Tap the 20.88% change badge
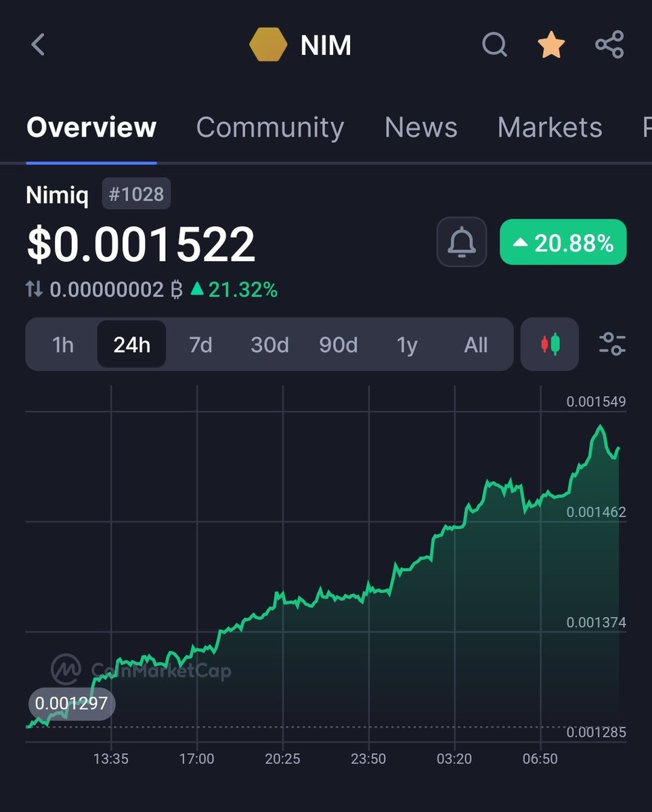The height and width of the screenshot is (812, 652). pos(563,242)
